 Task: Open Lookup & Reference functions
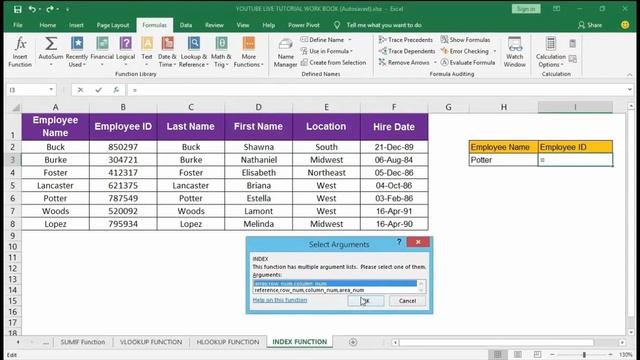(x=194, y=52)
